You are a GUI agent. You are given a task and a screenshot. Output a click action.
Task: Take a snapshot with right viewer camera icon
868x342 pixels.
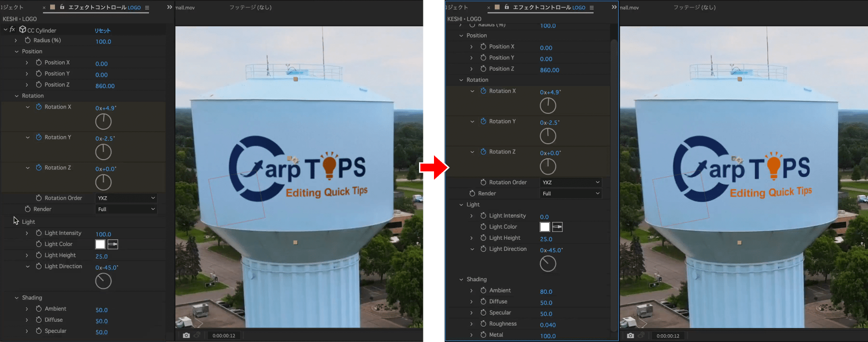630,335
